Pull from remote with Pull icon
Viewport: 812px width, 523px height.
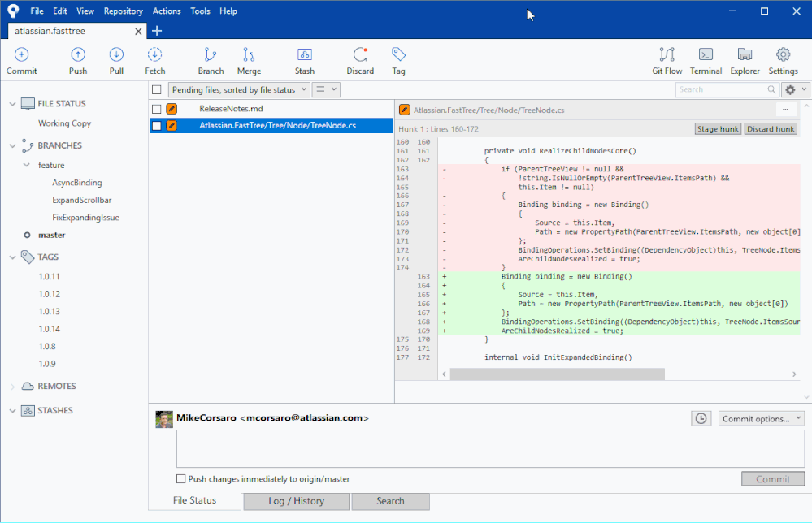click(x=116, y=54)
